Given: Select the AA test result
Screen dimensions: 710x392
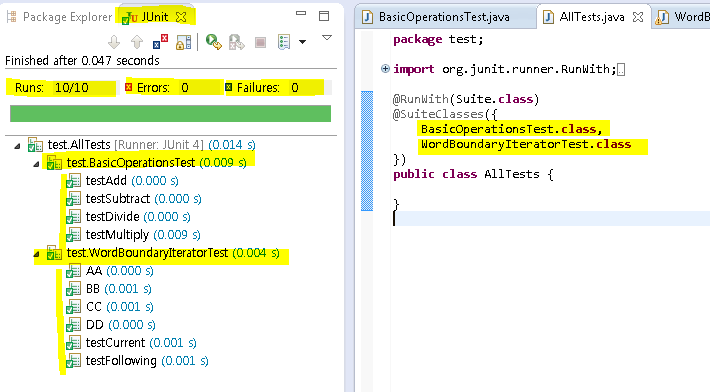Looking at the screenshot, I should pyautogui.click(x=110, y=271).
